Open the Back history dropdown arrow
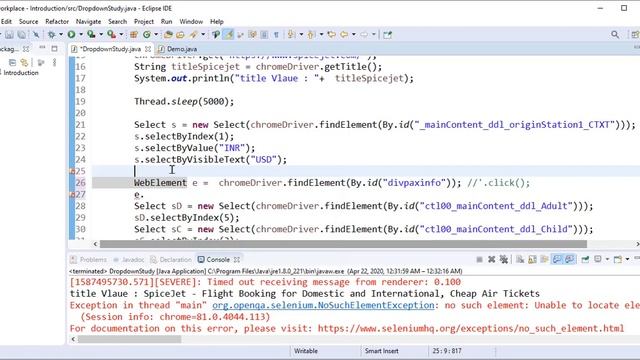The image size is (640, 360). tap(354, 35)
